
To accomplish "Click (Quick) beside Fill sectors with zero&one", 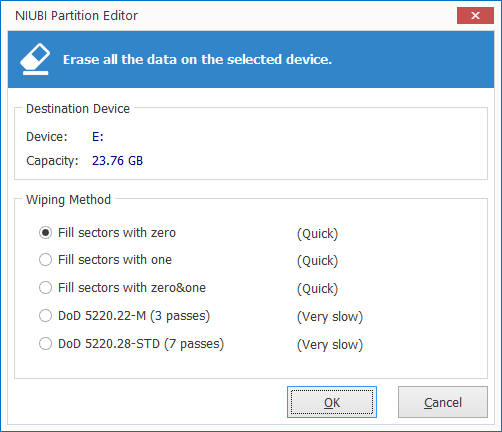I will 317,288.
